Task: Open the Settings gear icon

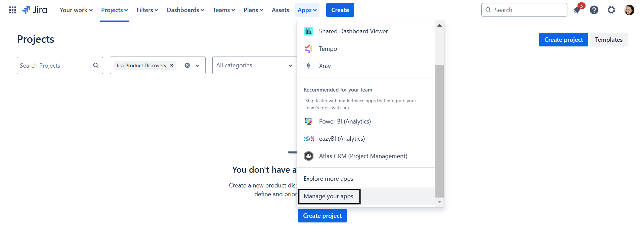Action: [x=611, y=10]
